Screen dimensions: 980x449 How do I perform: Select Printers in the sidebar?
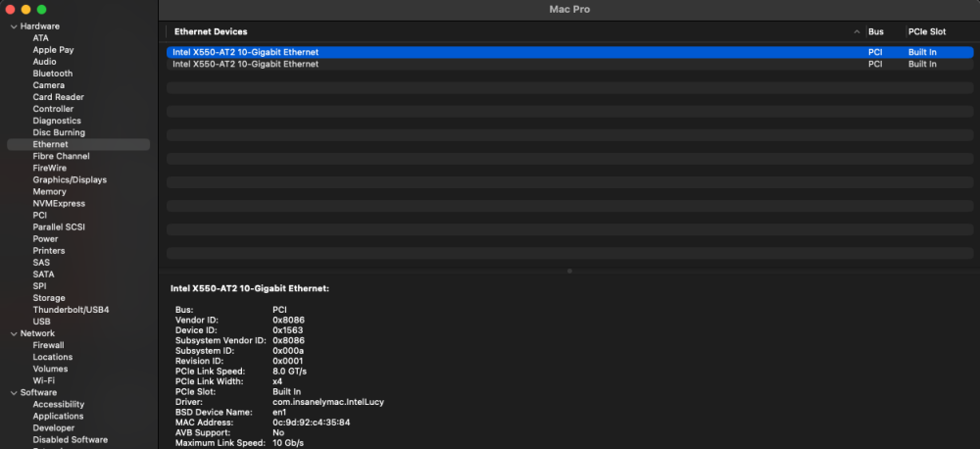tap(49, 251)
